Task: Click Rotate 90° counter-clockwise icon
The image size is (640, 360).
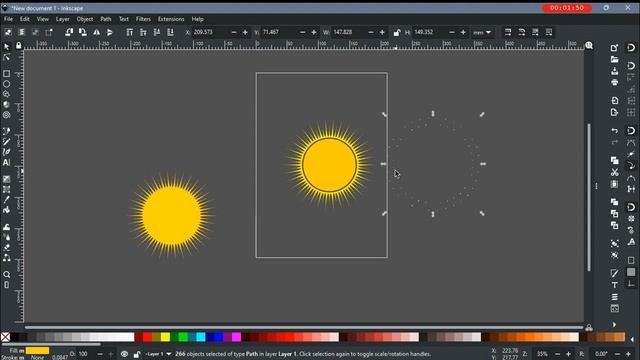Action: 69,32
